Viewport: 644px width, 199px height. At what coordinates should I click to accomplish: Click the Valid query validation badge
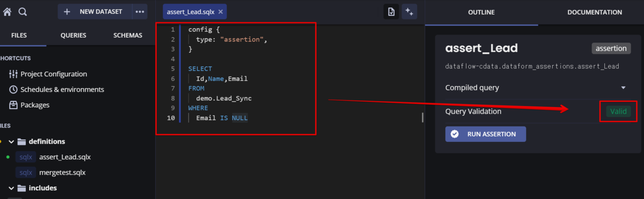(x=619, y=112)
